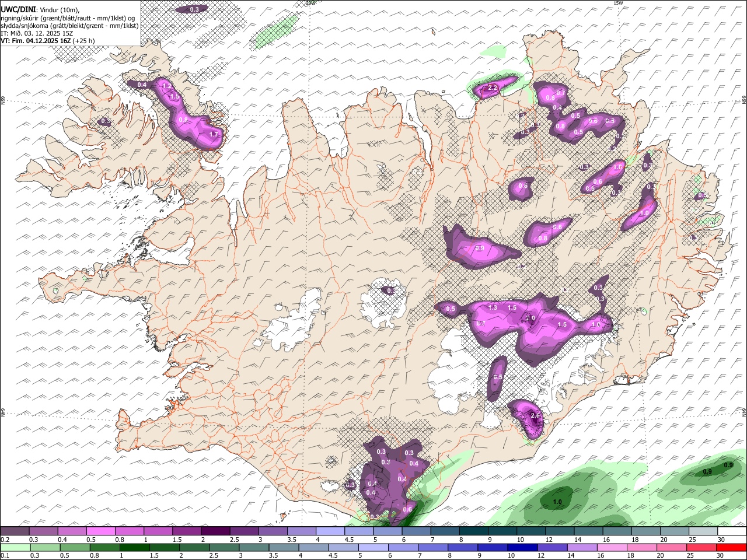
Task: Click the 'rigning/skúrir' description line
Action: 68,17
